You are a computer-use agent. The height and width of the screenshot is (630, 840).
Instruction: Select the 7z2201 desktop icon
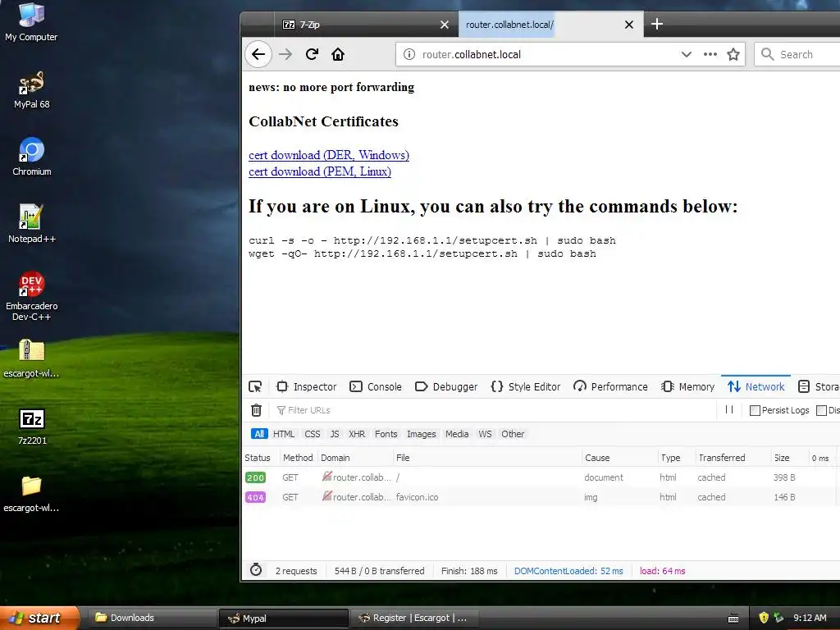[32, 427]
